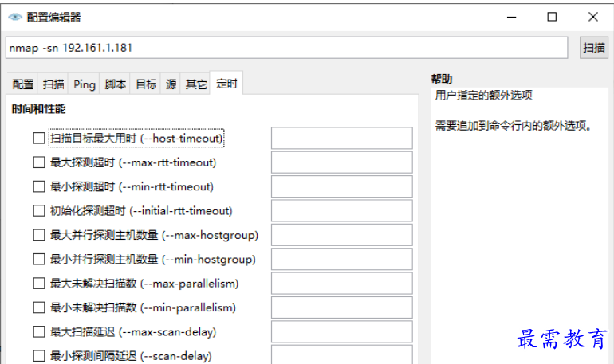Click help text 用户指定的额外选项
Image resolution: width=614 pixels, height=364 pixels.
tap(483, 95)
